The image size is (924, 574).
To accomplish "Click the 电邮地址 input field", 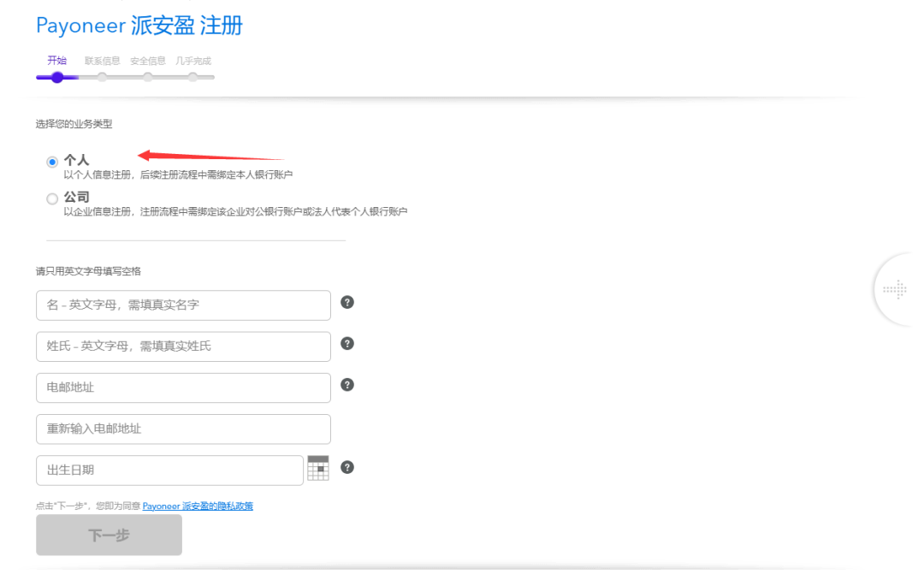I will 183,388.
